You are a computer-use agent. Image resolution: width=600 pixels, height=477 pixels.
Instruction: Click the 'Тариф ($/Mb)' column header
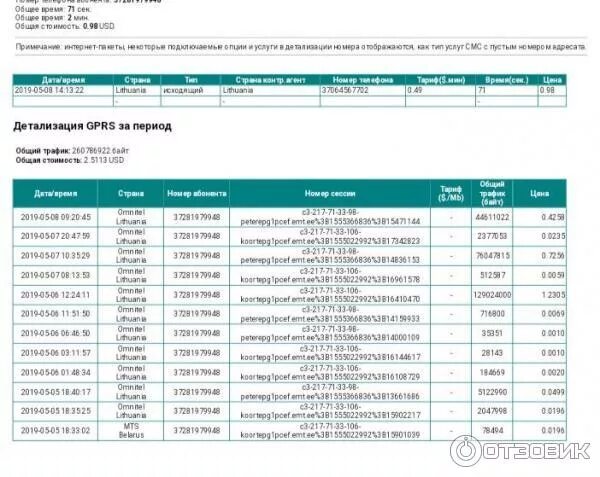(451, 194)
